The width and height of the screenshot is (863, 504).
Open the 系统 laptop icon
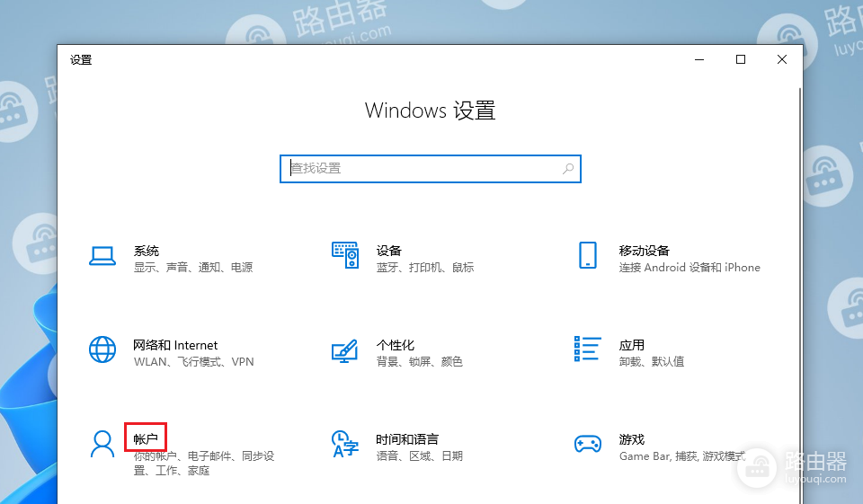(102, 256)
